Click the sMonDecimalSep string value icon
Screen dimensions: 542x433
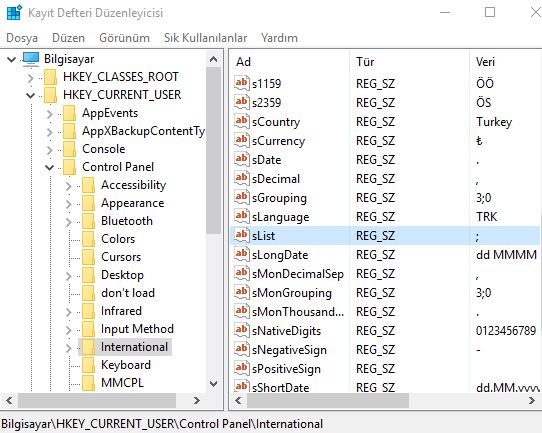pos(242,273)
